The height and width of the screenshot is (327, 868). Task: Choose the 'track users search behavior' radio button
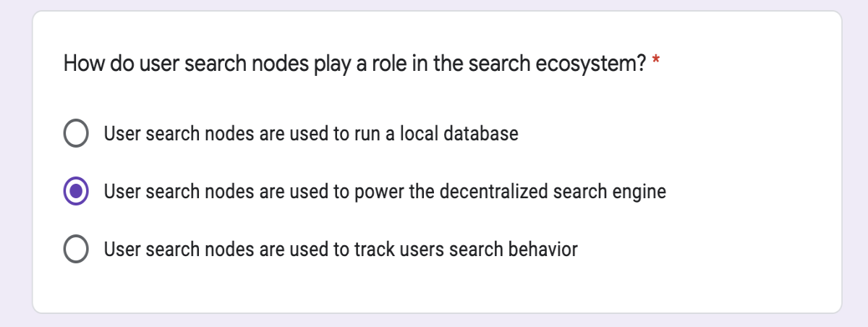point(77,250)
